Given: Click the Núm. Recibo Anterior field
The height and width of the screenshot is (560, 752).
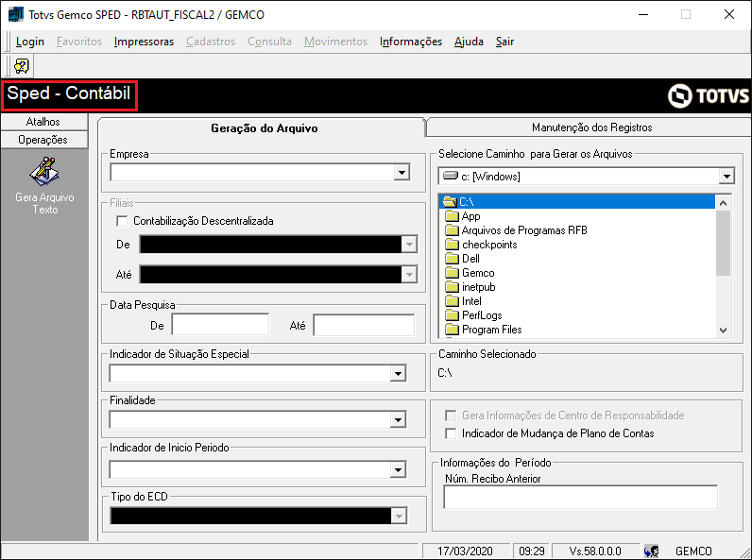Looking at the screenshot, I should tap(580, 497).
